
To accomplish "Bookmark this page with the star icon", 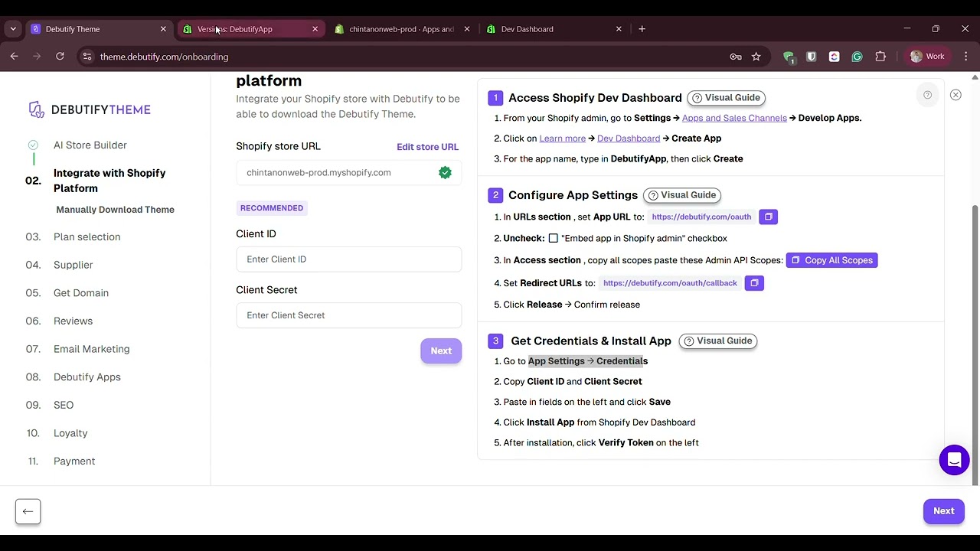I will pos(756,57).
